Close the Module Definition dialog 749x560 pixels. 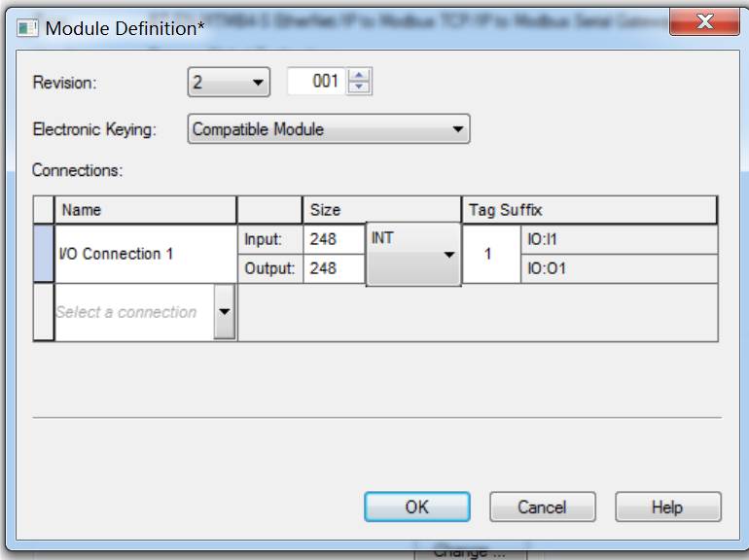(x=704, y=22)
